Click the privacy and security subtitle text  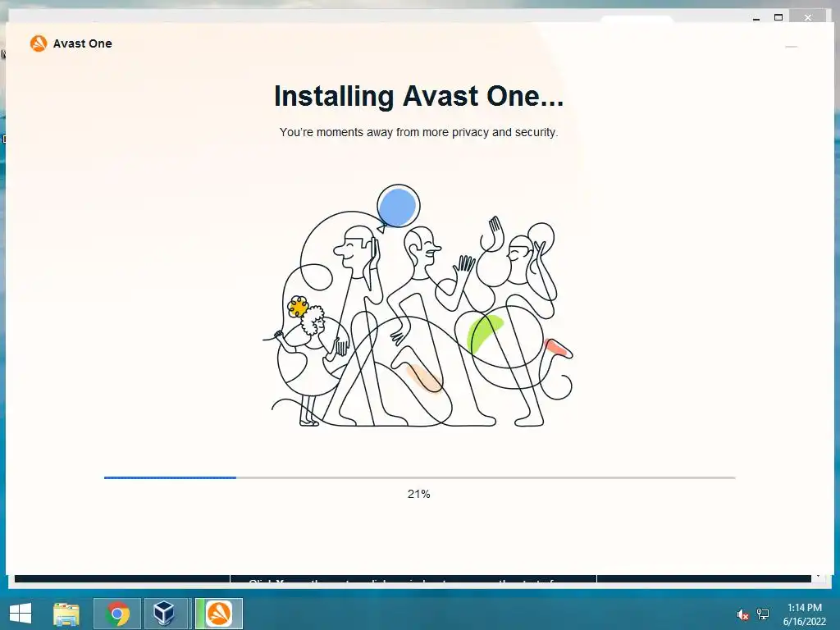pyautogui.click(x=419, y=132)
